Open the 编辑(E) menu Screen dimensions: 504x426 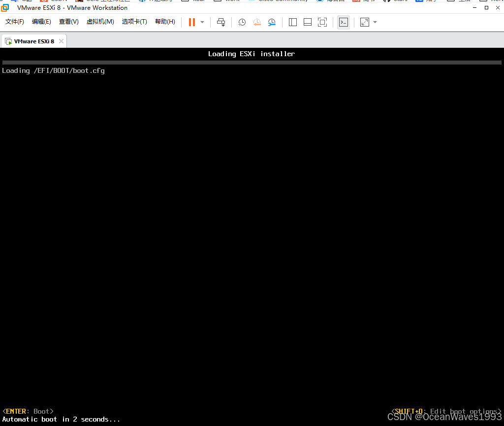pos(41,22)
